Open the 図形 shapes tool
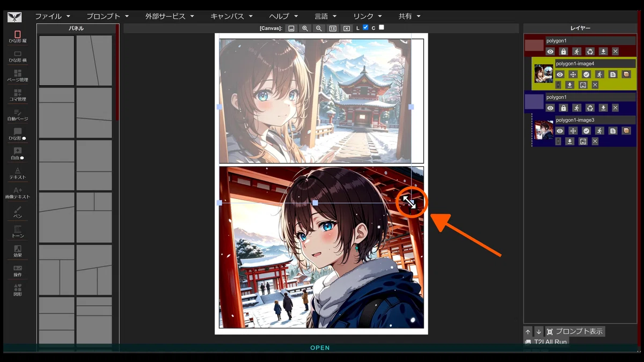 coord(17,290)
